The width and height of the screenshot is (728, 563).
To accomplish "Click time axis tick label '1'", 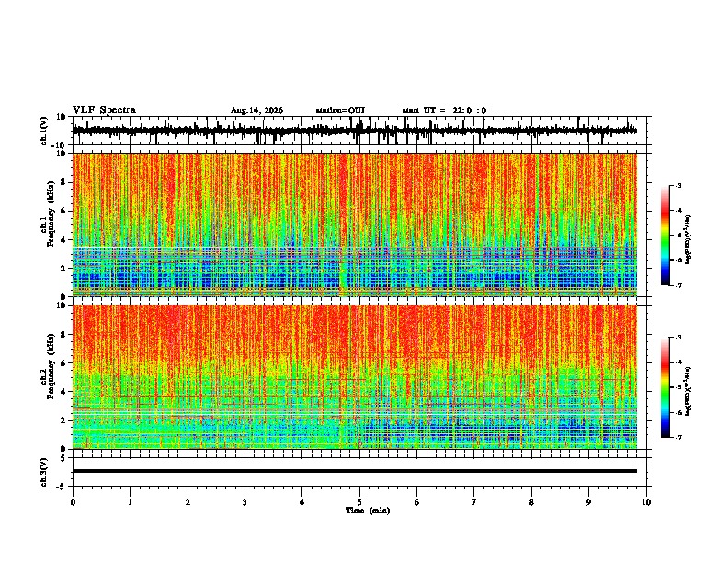I will [130, 502].
